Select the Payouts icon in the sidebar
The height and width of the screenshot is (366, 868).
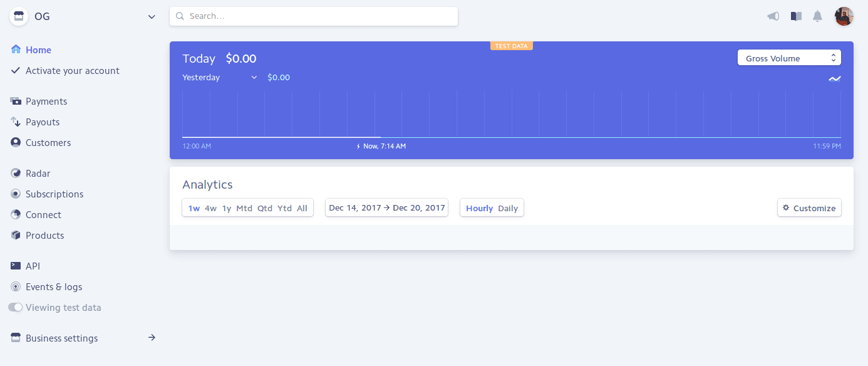click(15, 122)
